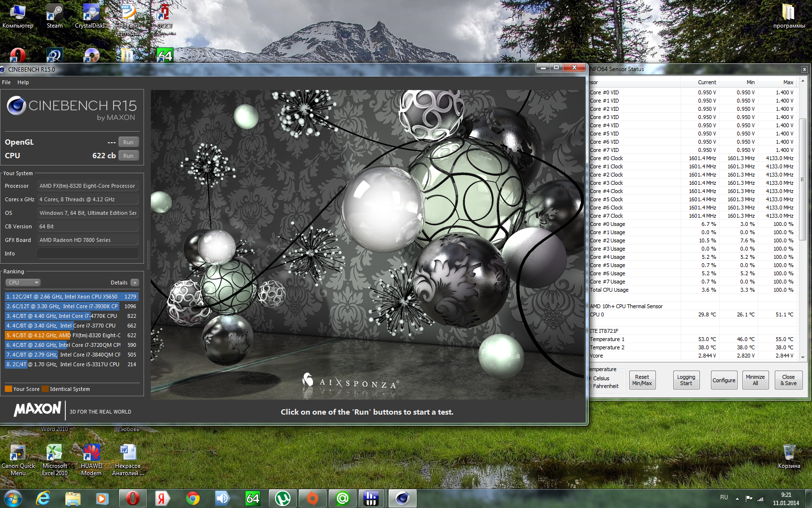The height and width of the screenshot is (508, 812).
Task: Select the Celsius temperature option in HWiNFO64
Action: pos(601,378)
